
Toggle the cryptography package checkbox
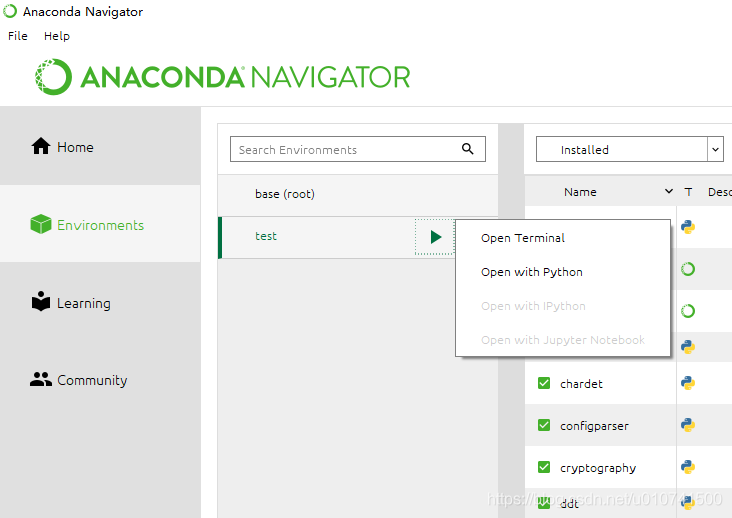544,467
